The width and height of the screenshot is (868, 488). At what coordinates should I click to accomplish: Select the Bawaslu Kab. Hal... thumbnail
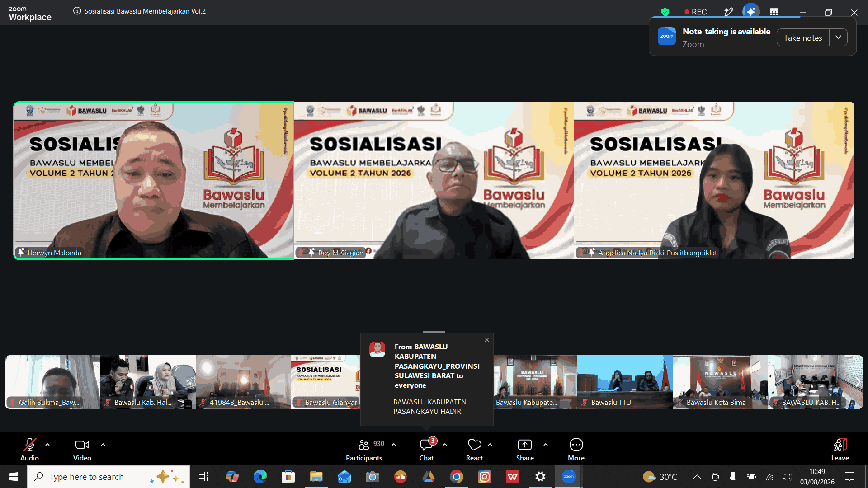(148, 382)
